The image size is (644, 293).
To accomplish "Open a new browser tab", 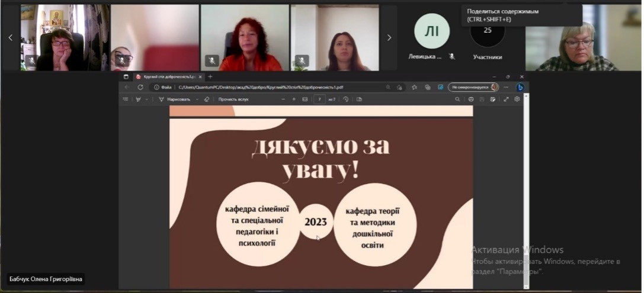I will pos(210,77).
